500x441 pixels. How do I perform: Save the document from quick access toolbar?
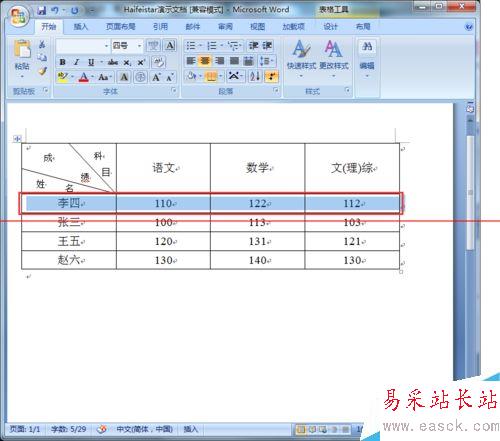pyautogui.click(x=42, y=10)
